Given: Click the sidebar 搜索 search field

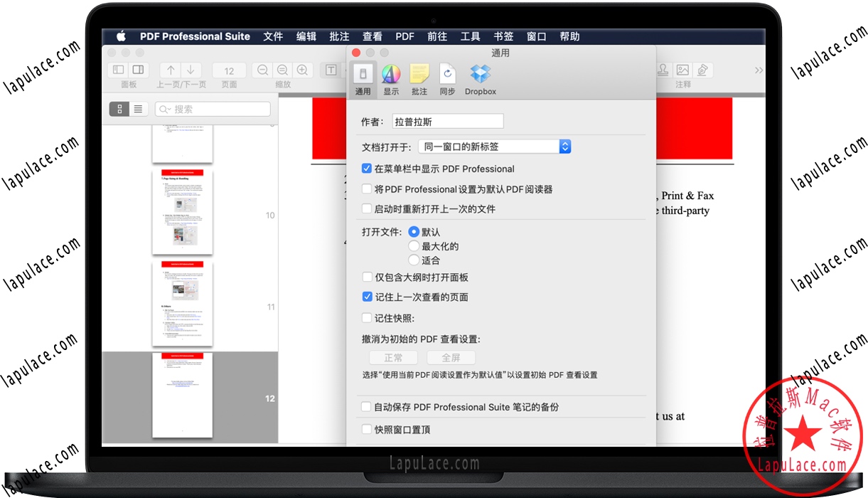Looking at the screenshot, I should 213,109.
